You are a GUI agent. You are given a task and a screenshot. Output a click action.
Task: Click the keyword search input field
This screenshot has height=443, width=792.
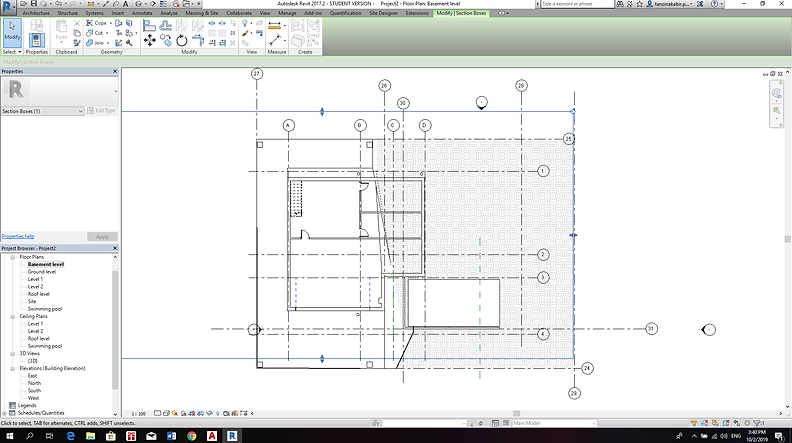tap(577, 4)
